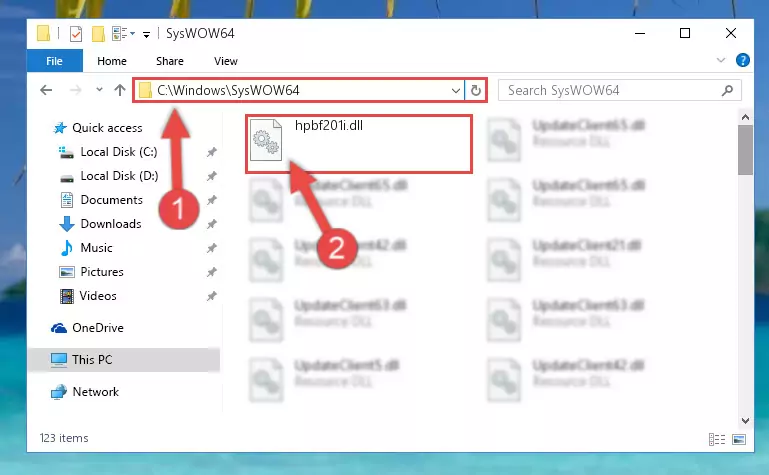
Task: Open the Customize Quick Access Toolbar dropdown
Action: point(146,34)
